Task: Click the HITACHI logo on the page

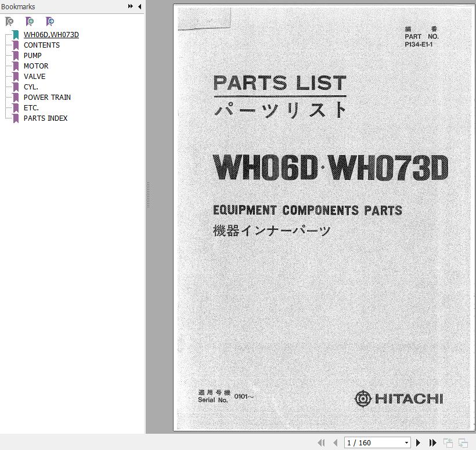Action: click(x=399, y=398)
